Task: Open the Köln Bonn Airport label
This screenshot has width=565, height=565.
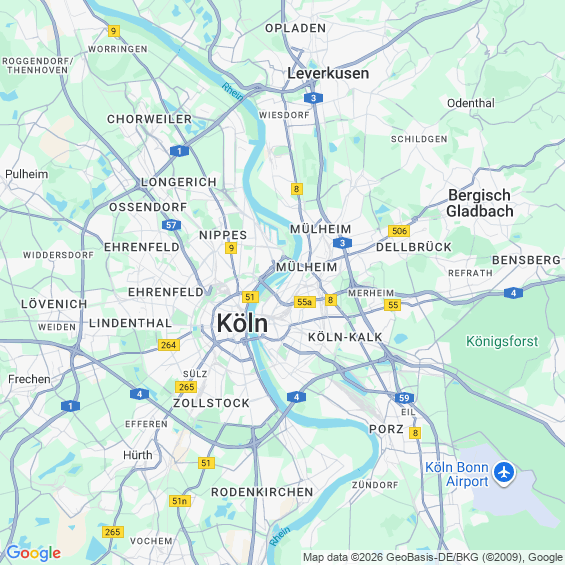Action: click(x=457, y=474)
